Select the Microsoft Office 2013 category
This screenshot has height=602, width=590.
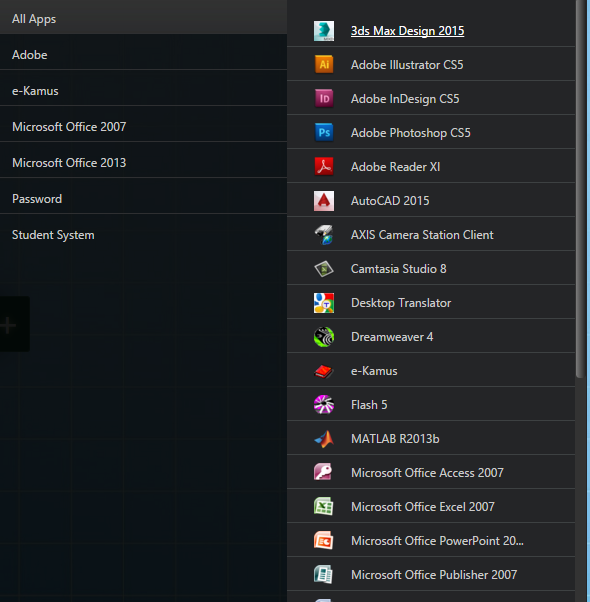(x=143, y=161)
